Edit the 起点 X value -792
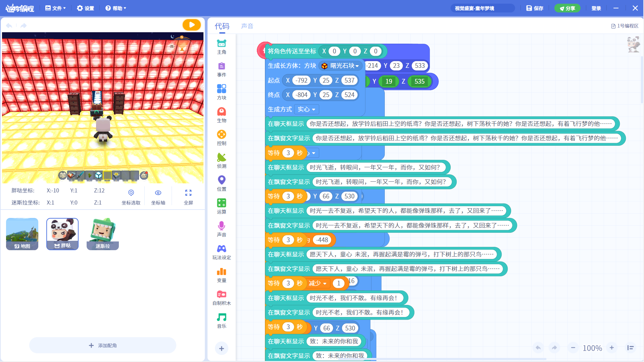This screenshot has height=362, width=644. [302, 81]
